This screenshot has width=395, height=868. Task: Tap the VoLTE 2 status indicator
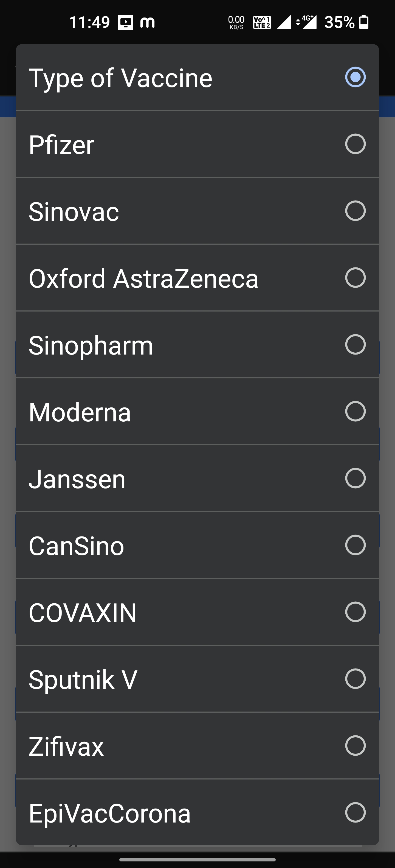(262, 22)
